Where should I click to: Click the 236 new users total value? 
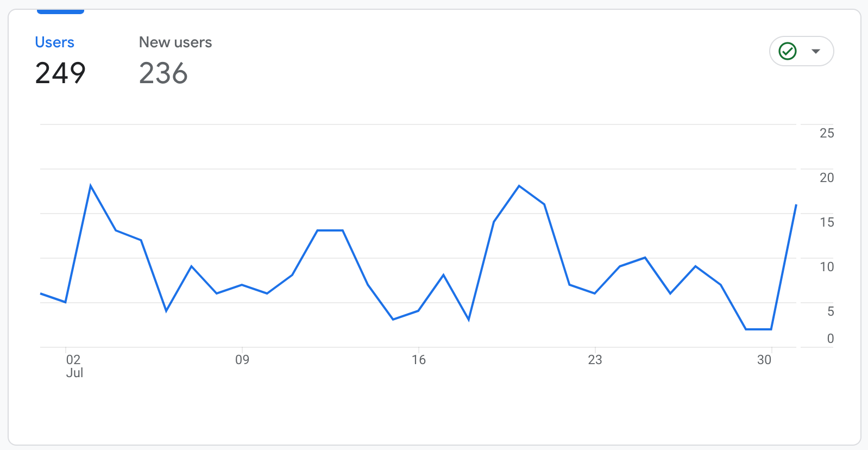(163, 73)
